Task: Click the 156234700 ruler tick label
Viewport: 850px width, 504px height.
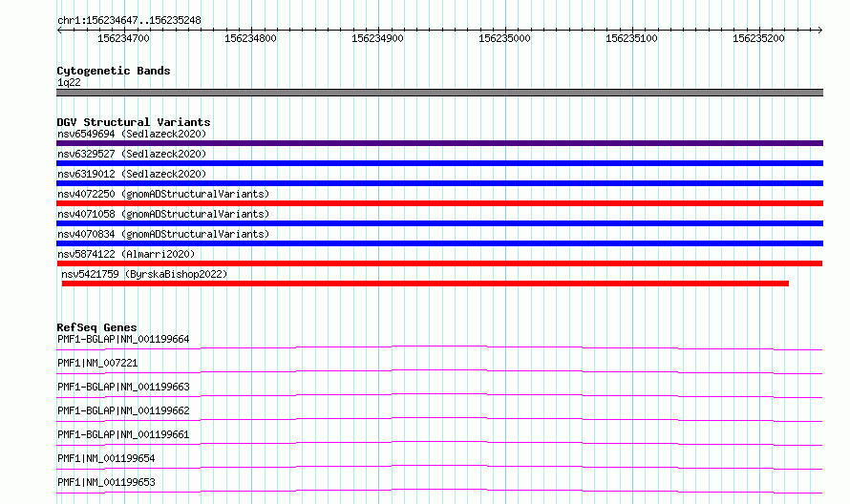Action: [123, 38]
